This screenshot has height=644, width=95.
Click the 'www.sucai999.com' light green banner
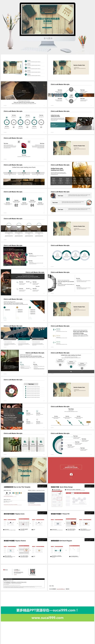coord(47,618)
